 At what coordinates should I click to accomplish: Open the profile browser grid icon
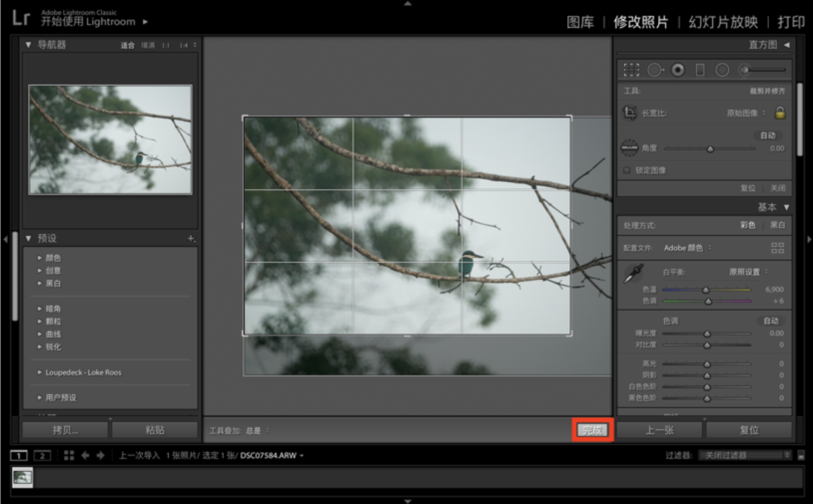pyautogui.click(x=778, y=247)
